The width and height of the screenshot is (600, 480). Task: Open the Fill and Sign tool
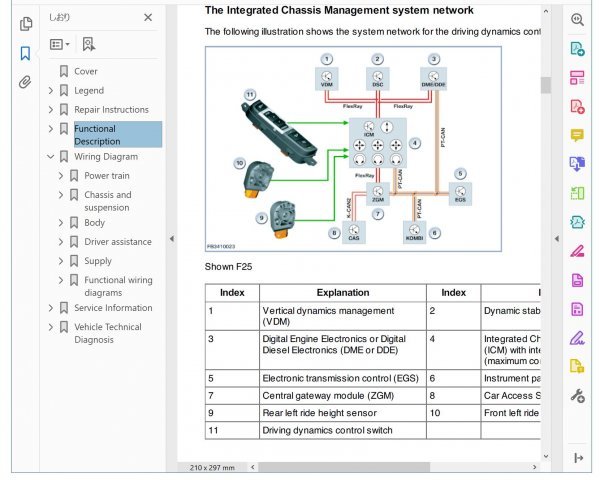click(577, 338)
